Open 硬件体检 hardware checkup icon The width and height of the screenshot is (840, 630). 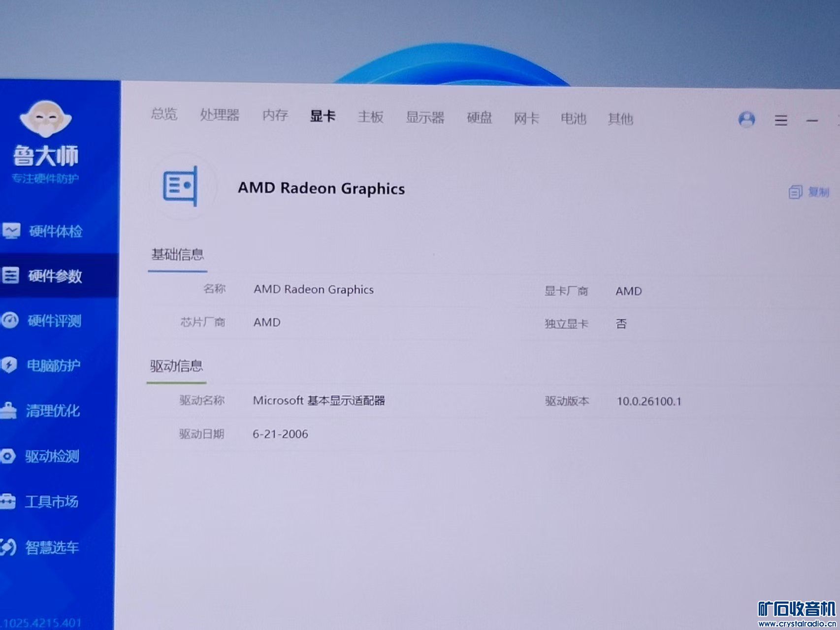click(x=10, y=231)
